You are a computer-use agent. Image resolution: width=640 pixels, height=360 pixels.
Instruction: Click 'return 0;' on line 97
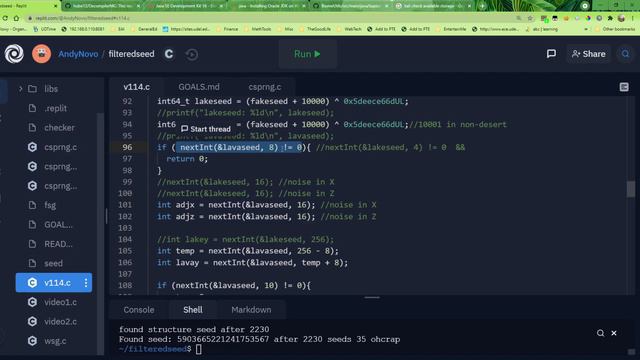coord(187,159)
